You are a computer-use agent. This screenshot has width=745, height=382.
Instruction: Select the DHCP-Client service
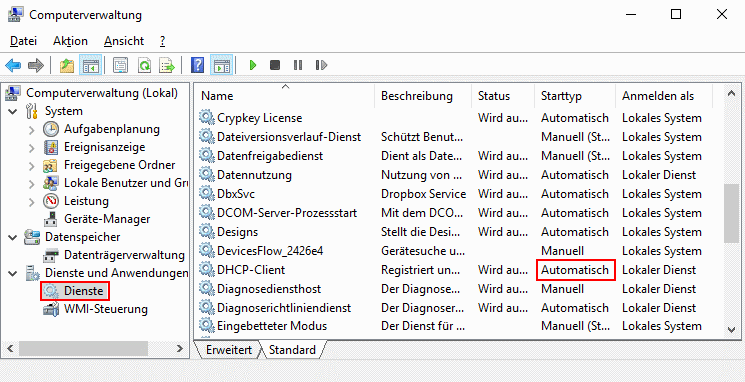(x=251, y=270)
